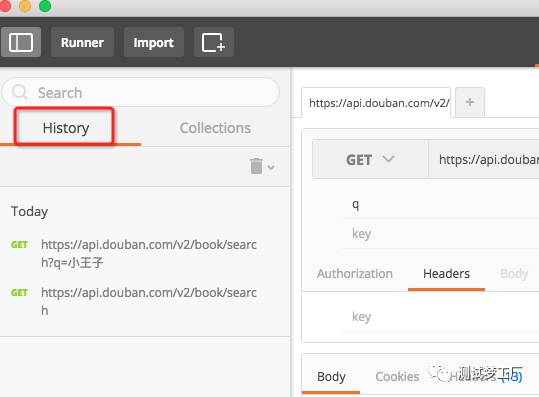Focus the sidebar Search field

point(141,92)
